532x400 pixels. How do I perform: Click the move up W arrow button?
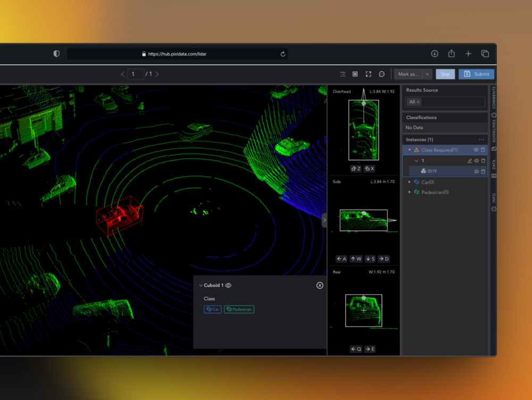coord(356,259)
